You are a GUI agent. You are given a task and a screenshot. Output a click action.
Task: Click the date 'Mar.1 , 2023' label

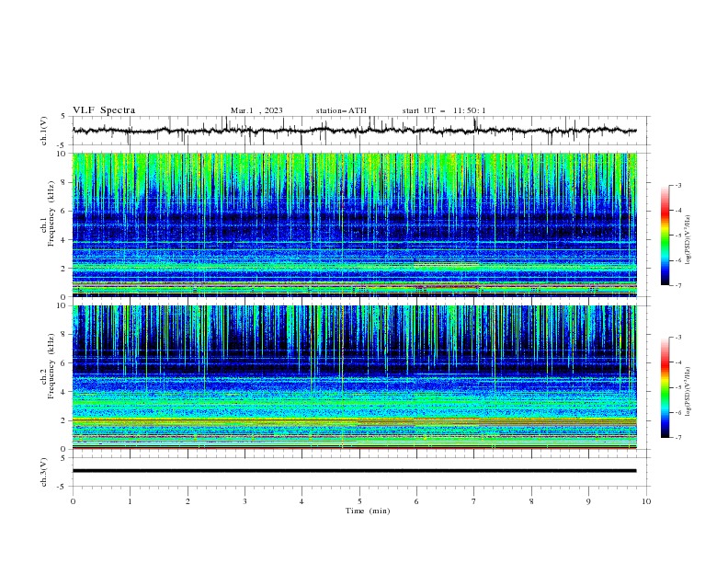tap(256, 110)
